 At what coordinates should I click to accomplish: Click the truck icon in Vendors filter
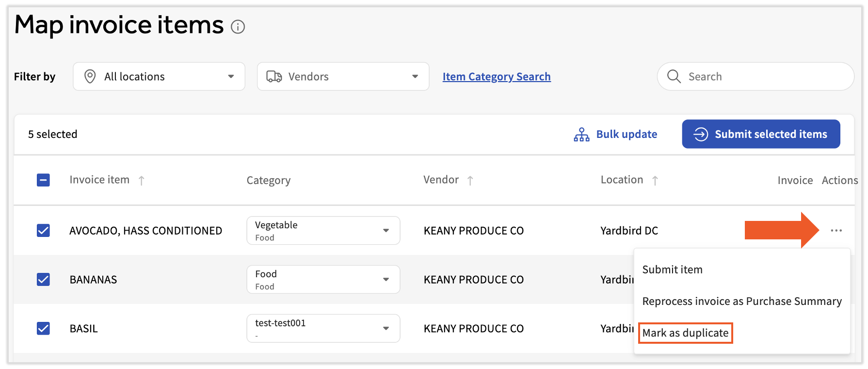[274, 76]
